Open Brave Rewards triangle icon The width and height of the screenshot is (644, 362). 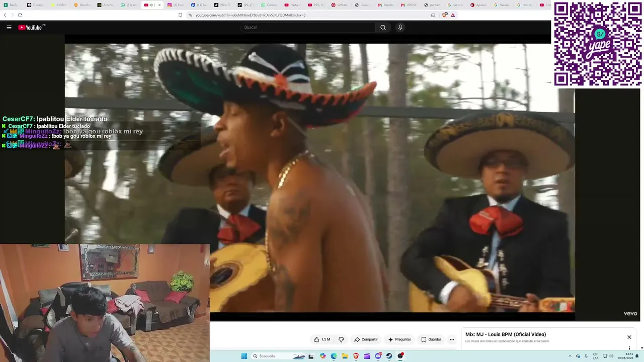[x=453, y=15]
